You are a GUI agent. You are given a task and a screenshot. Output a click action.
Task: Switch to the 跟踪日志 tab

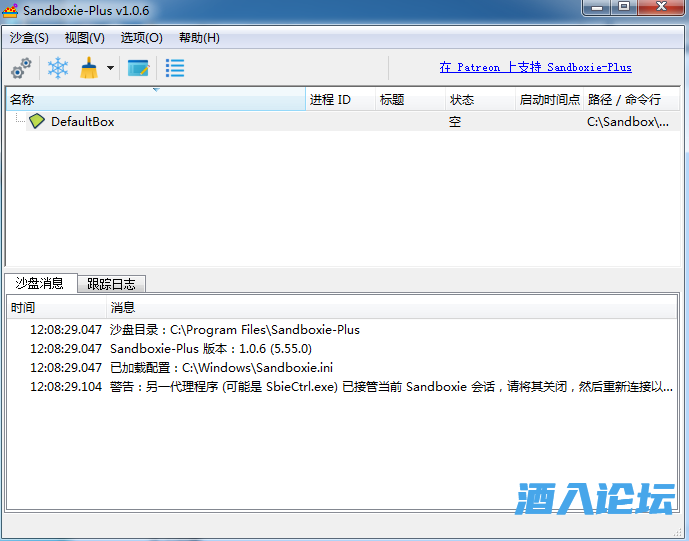pos(112,283)
